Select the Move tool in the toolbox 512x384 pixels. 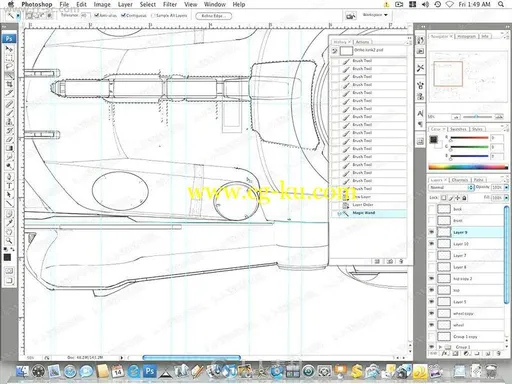[9, 49]
